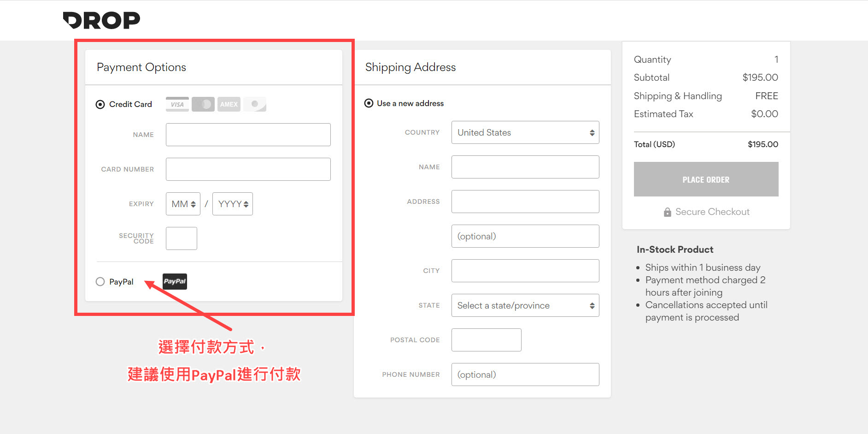Focus the Security Code field
This screenshot has width=868, height=434.
tap(182, 238)
